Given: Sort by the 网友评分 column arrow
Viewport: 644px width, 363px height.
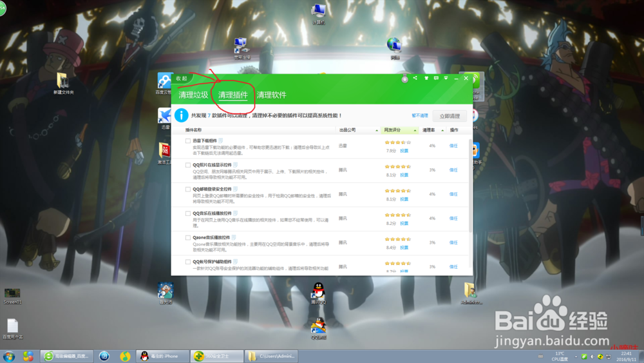Looking at the screenshot, I should (x=415, y=130).
